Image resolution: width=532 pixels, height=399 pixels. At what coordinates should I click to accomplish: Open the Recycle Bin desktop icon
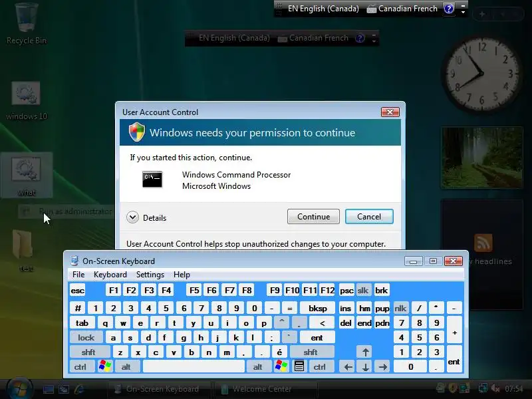(x=27, y=23)
